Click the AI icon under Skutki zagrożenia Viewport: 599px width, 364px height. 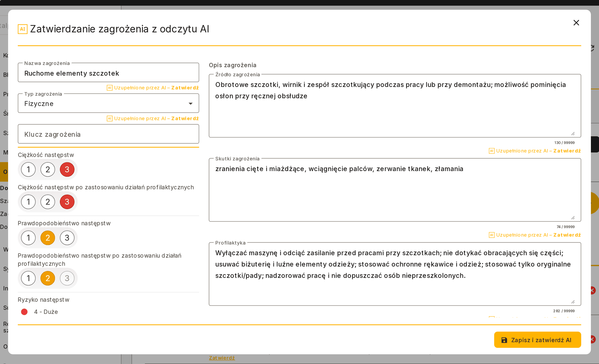pos(492,235)
